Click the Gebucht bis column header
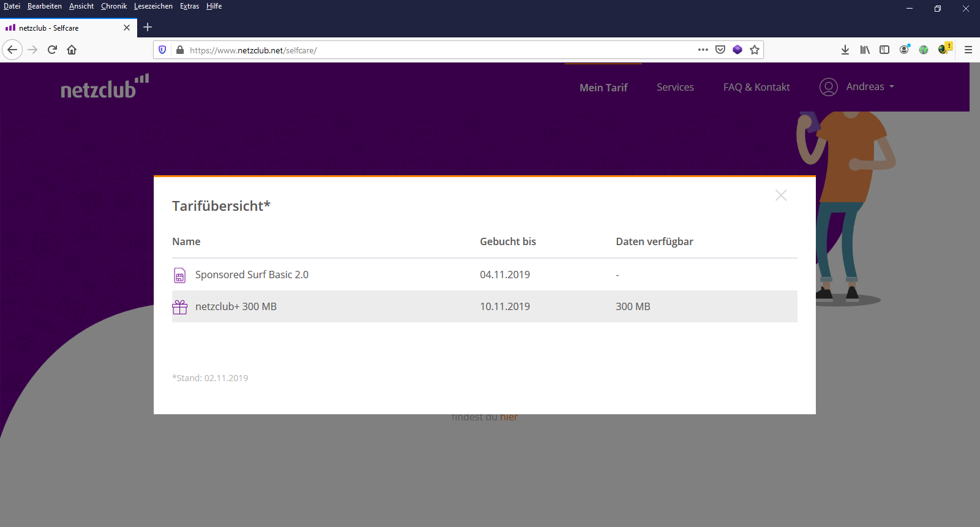Screen dimensions: 980x527 click(x=508, y=241)
